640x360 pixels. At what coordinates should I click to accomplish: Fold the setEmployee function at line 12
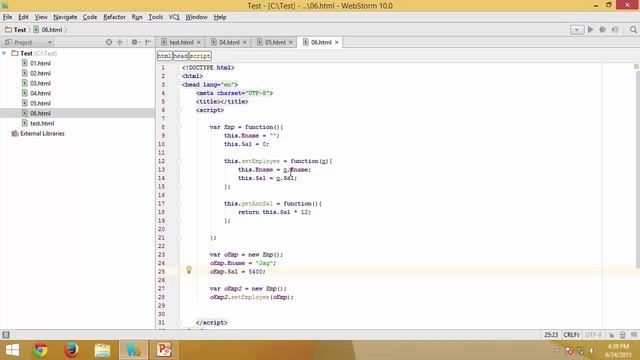179,161
